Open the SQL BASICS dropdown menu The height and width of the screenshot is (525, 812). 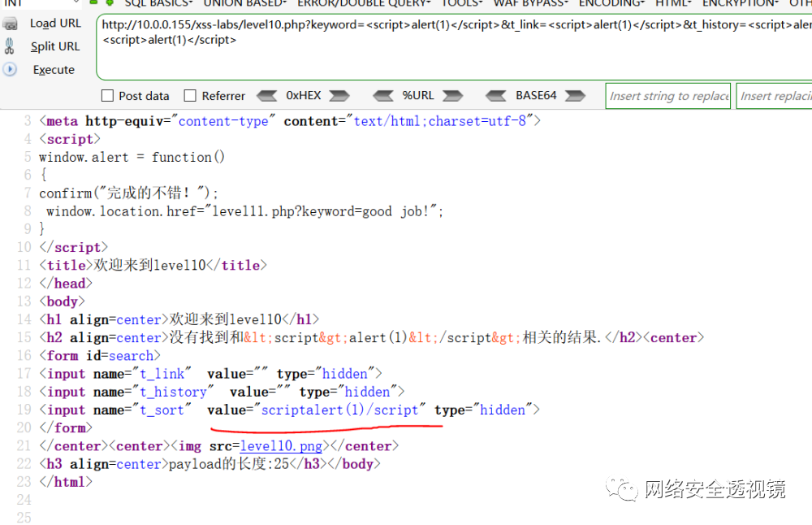tap(158, 3)
